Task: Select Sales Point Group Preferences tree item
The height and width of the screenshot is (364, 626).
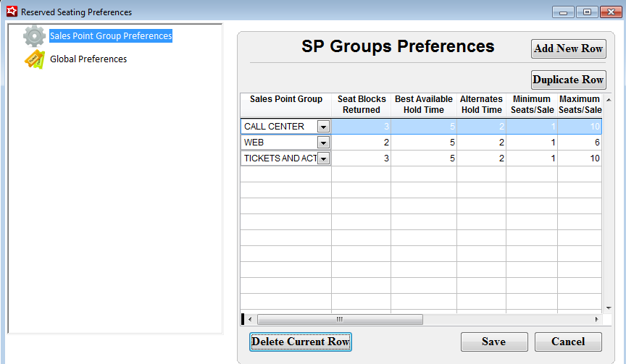Action: [110, 35]
